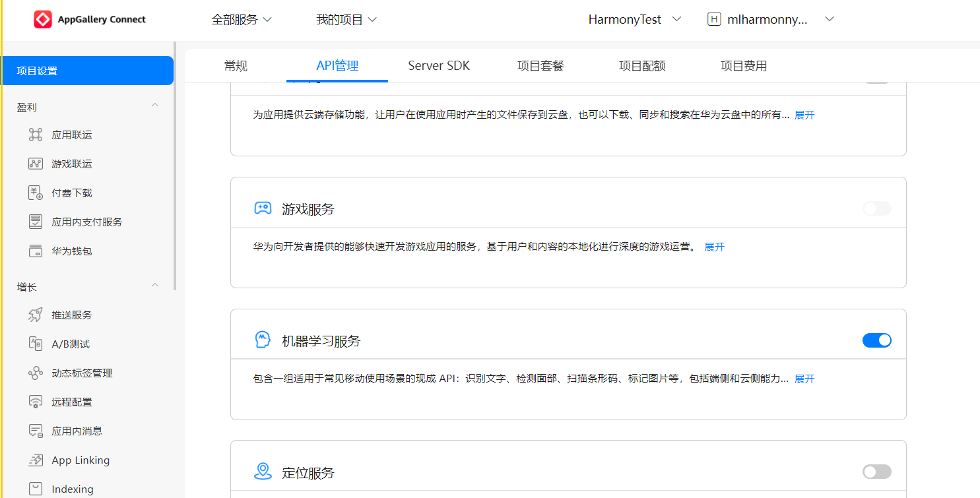Image resolution: width=980 pixels, height=498 pixels.
Task: Switch to the Server SDK tab
Action: tap(439, 66)
